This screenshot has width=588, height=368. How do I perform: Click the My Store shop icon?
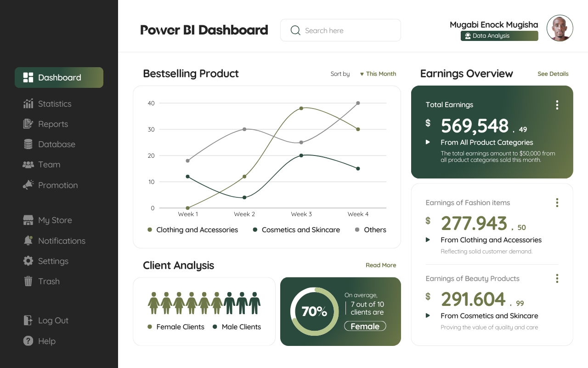(x=28, y=220)
